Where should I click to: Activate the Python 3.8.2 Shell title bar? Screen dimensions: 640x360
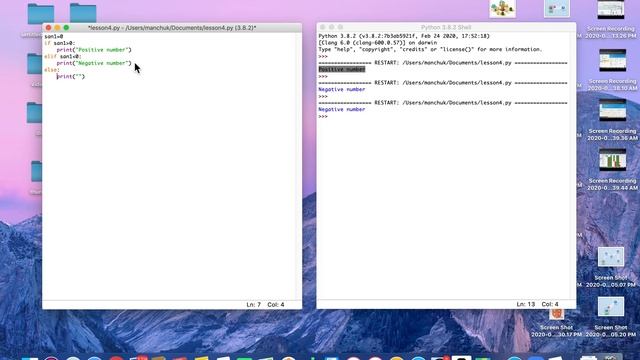[446, 27]
